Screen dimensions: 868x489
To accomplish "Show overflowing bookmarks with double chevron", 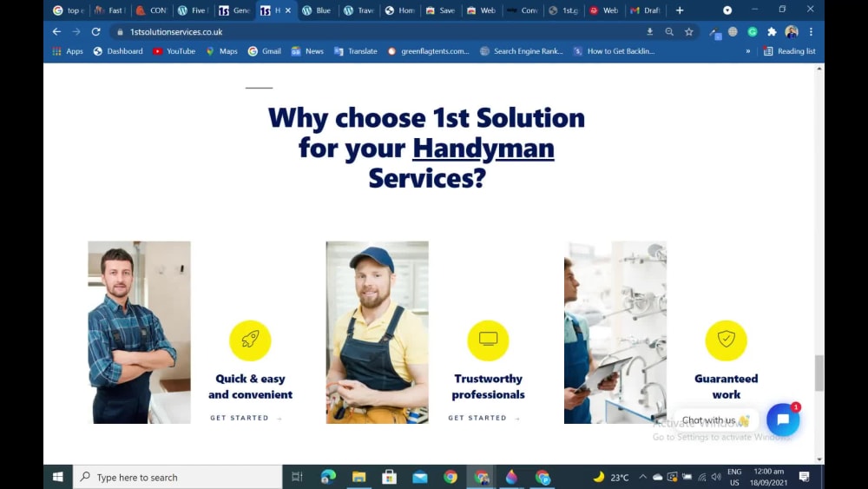I will click(x=748, y=51).
